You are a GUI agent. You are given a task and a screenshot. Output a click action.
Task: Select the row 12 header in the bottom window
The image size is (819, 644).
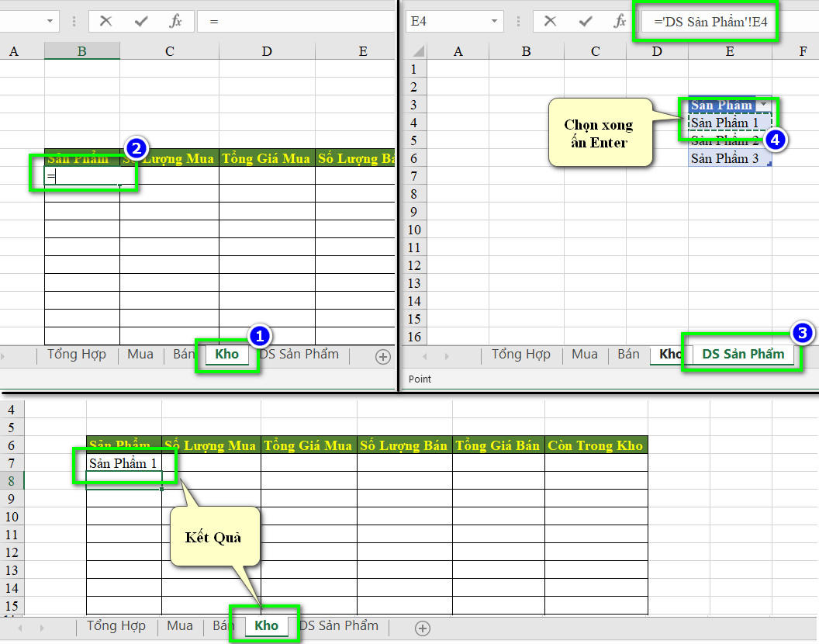12,552
